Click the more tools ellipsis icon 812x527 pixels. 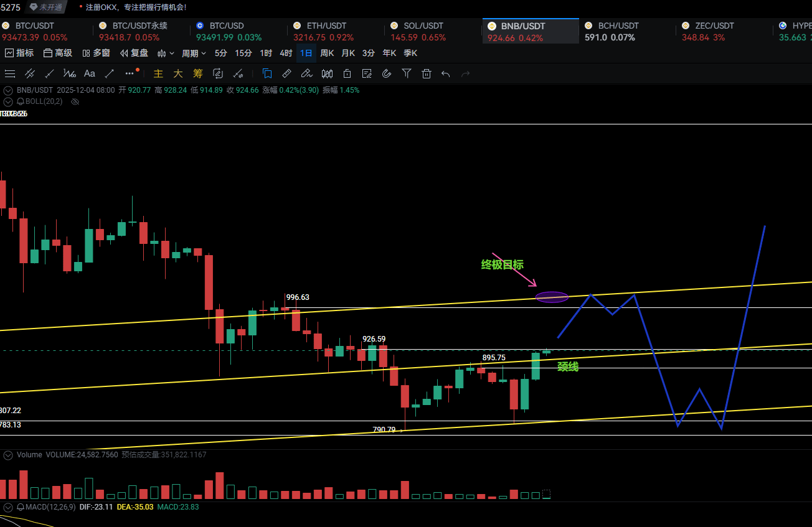pos(129,73)
